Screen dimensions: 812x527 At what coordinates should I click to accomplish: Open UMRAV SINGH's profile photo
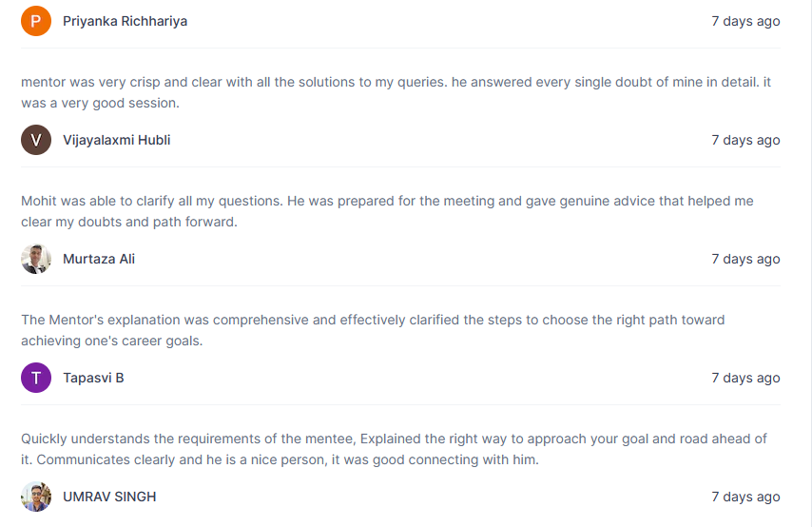36,497
